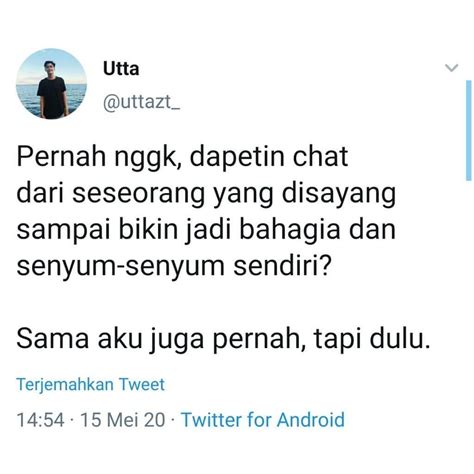Viewport: 474px width, 474px height.
Task: Click the word 'Android' in the source label
Action: point(311,419)
